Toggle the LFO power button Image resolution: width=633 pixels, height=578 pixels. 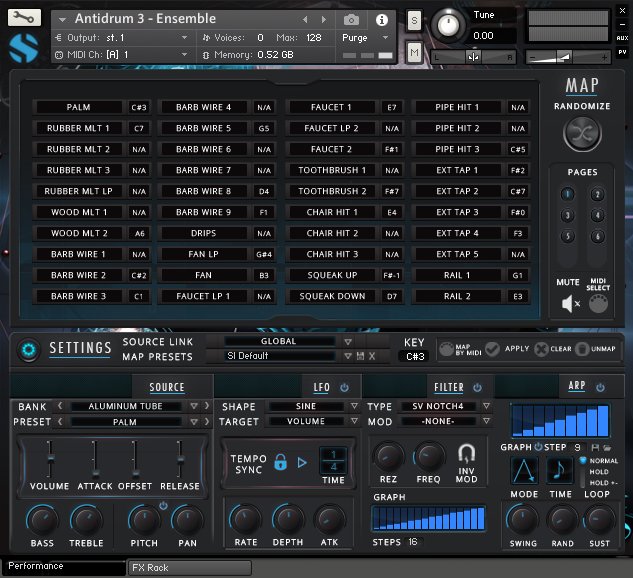pyautogui.click(x=345, y=387)
